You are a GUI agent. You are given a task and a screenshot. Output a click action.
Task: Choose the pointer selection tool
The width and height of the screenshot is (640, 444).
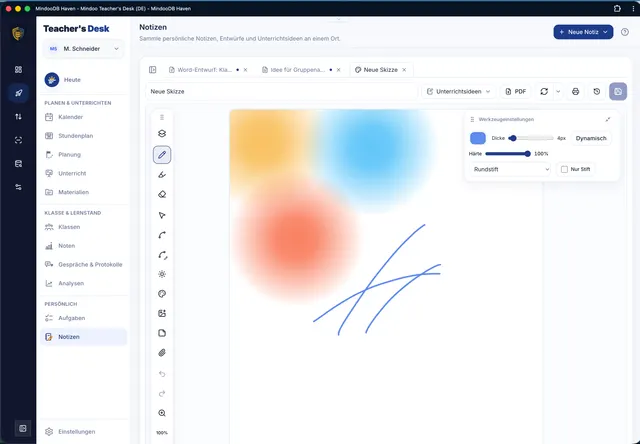162,215
